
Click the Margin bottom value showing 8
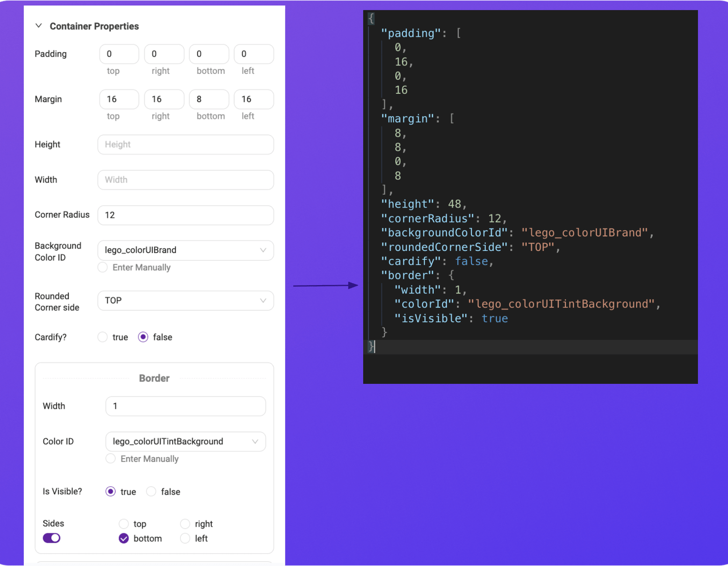click(209, 99)
